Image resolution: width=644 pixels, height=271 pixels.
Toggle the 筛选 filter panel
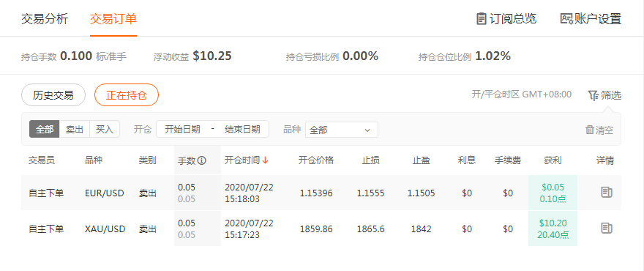pyautogui.click(x=604, y=95)
